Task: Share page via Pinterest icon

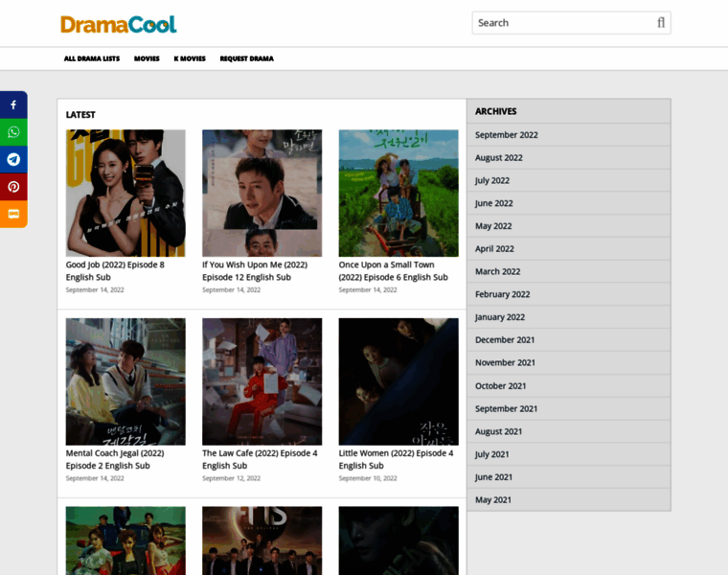Action: tap(13, 187)
